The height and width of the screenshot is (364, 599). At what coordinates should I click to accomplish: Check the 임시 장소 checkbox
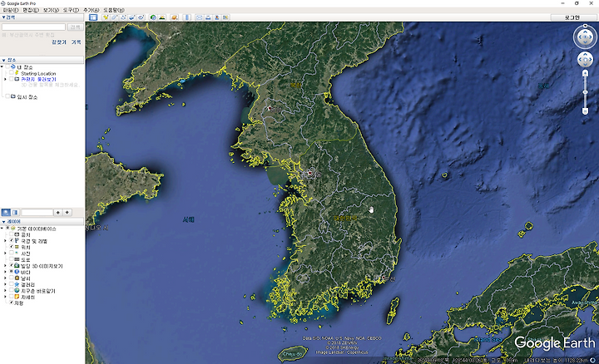tap(7, 96)
